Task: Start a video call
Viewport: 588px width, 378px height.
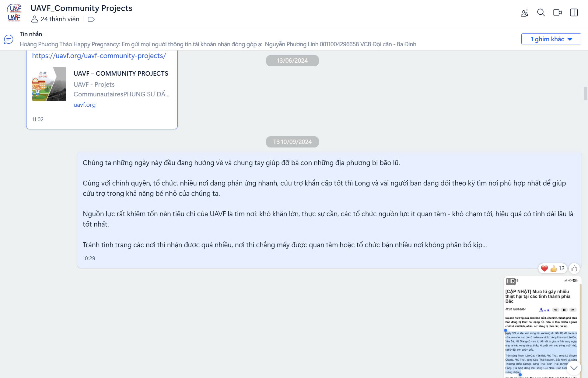Action: pos(557,13)
